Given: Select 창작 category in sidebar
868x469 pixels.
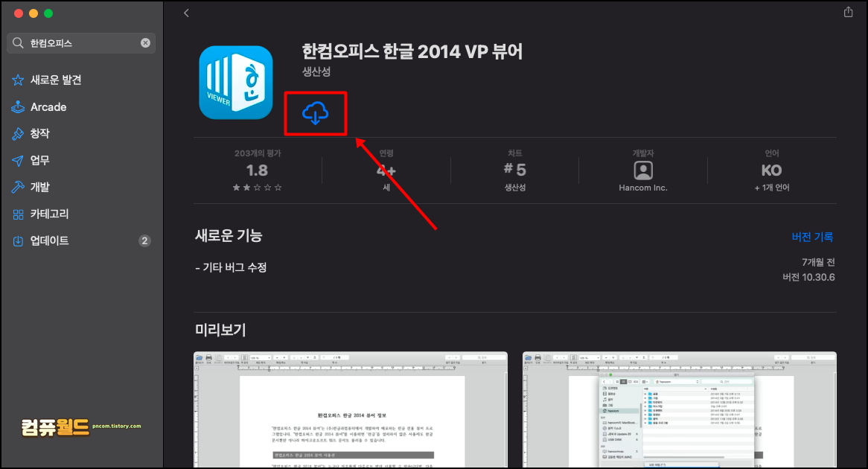Looking at the screenshot, I should 40,133.
